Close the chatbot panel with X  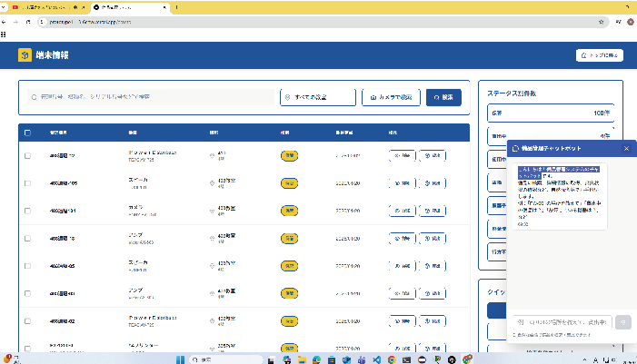626,147
